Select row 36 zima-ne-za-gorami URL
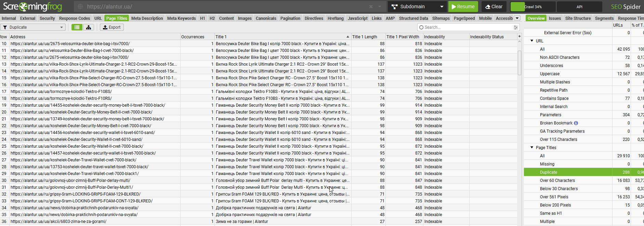 [x=58, y=222]
